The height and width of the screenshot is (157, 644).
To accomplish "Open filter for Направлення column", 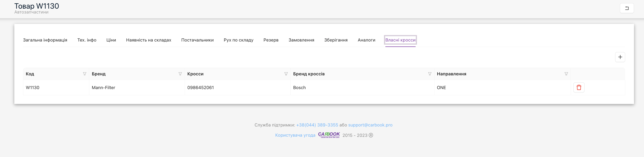I will pyautogui.click(x=566, y=74).
